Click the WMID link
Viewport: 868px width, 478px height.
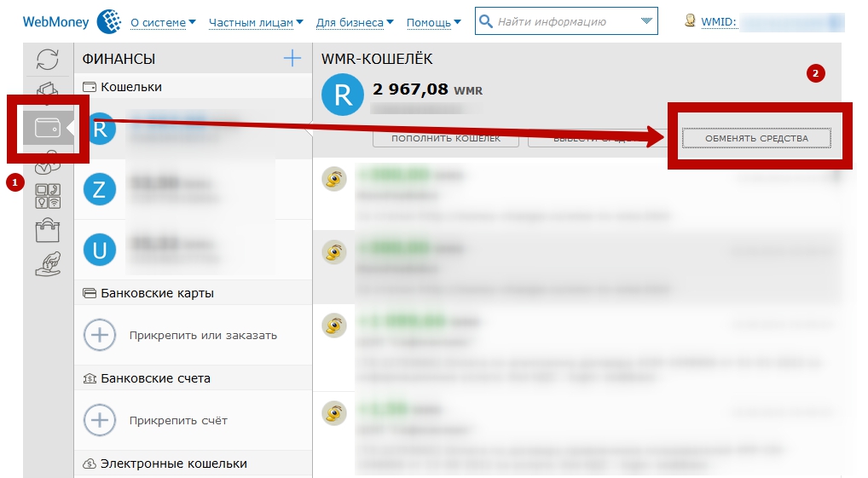pos(719,22)
